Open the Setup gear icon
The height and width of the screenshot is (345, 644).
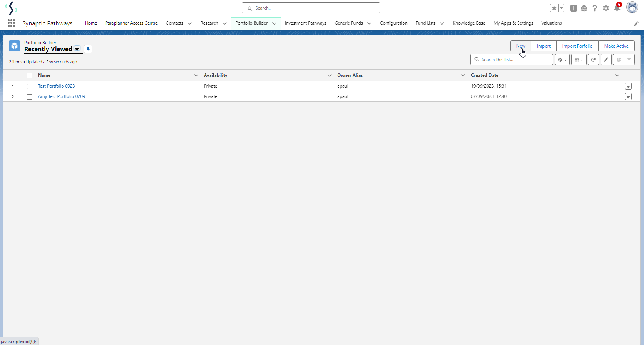click(x=606, y=8)
